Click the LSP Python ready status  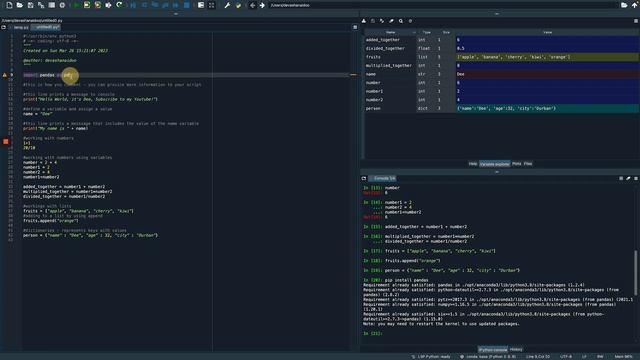tap(431, 357)
